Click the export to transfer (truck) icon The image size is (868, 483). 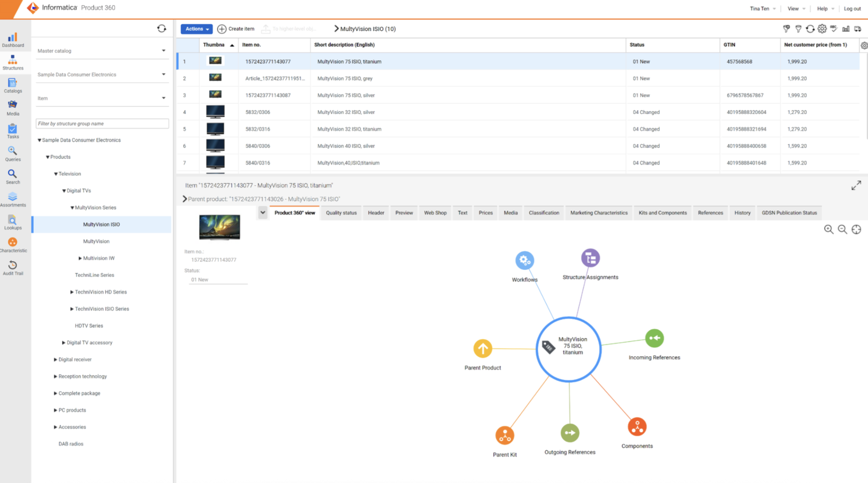[858, 29]
